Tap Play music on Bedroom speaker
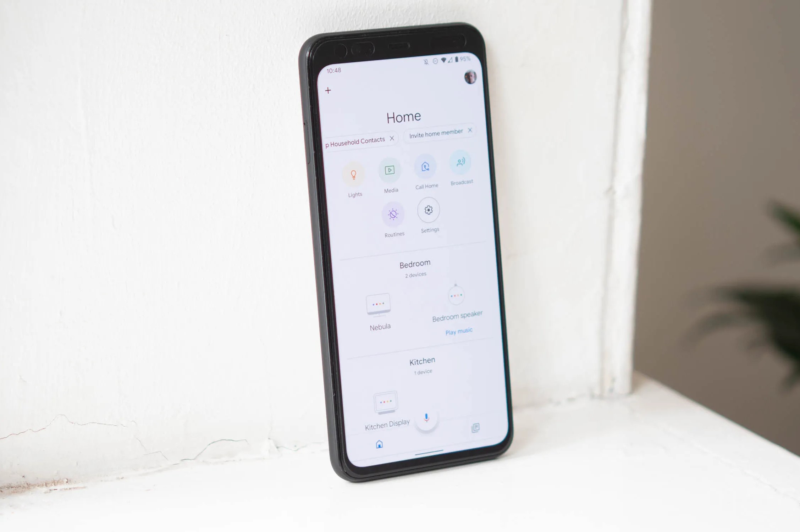 point(457,331)
